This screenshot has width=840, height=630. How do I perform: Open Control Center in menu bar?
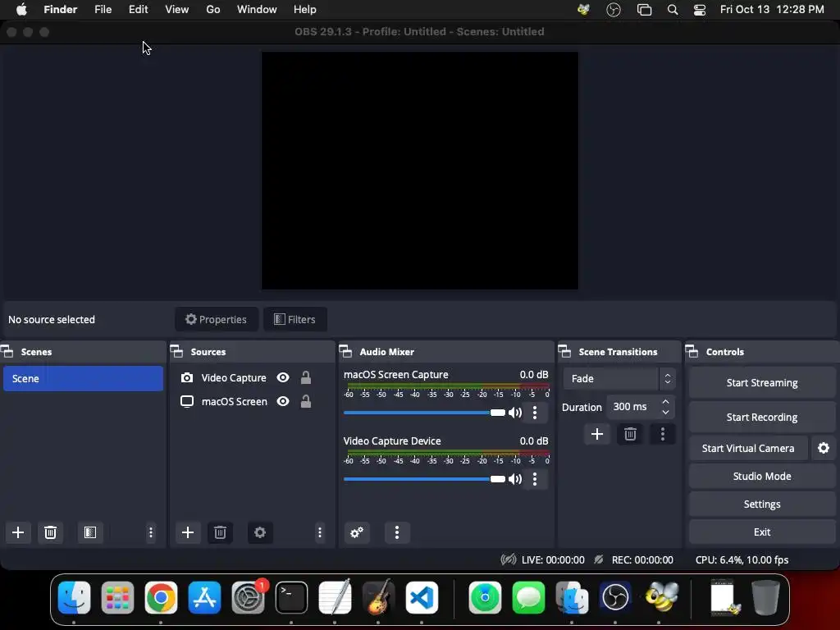(x=700, y=10)
